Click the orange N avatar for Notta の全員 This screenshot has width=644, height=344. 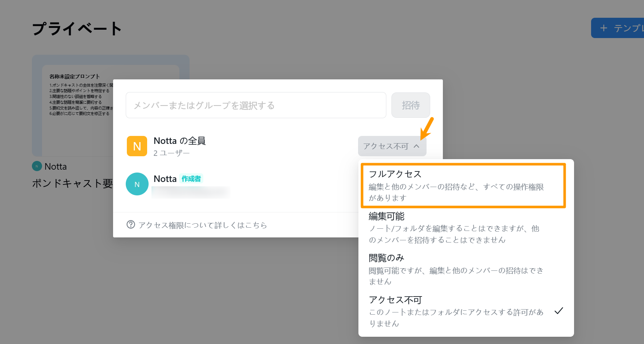tap(137, 146)
